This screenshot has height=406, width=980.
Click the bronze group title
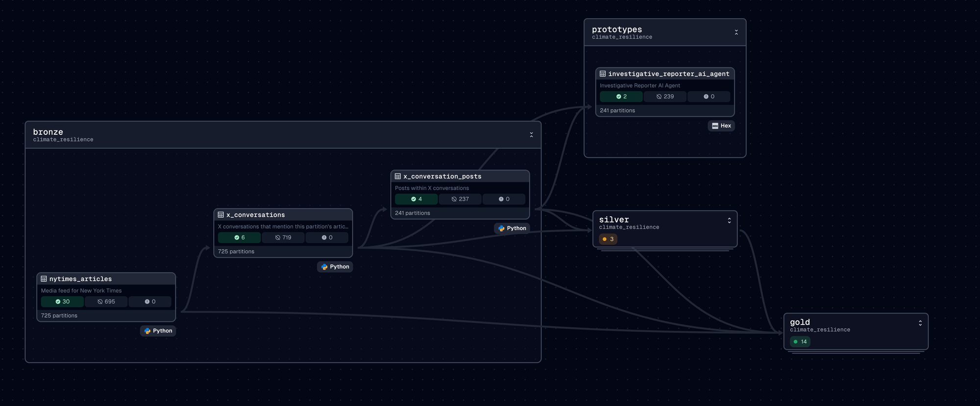point(48,132)
